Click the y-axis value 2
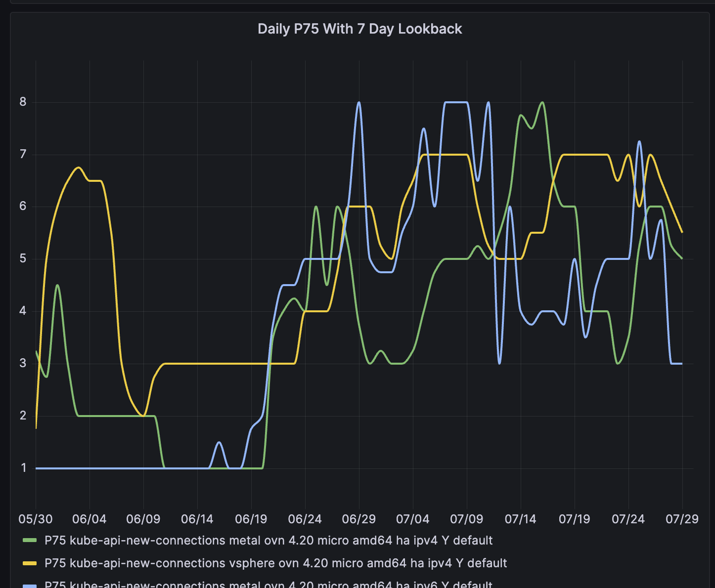715x588 pixels. coord(23,416)
